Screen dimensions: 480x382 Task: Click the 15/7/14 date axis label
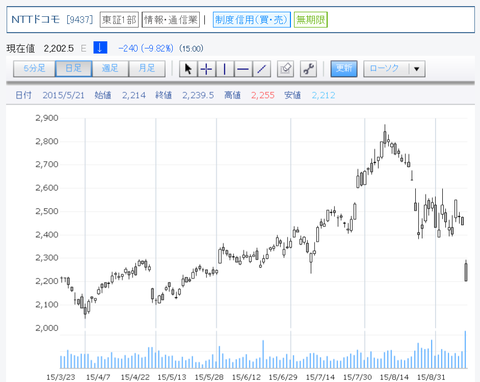[x=320, y=377]
